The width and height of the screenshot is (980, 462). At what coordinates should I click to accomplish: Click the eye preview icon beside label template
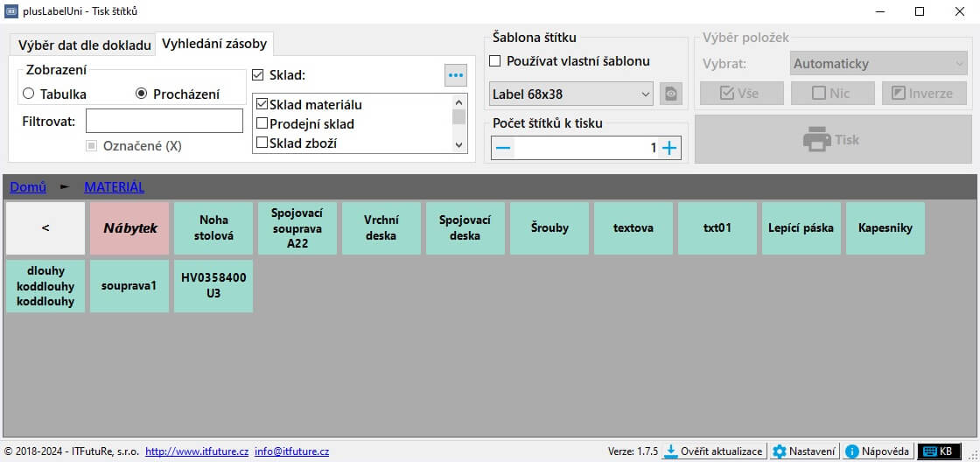670,94
